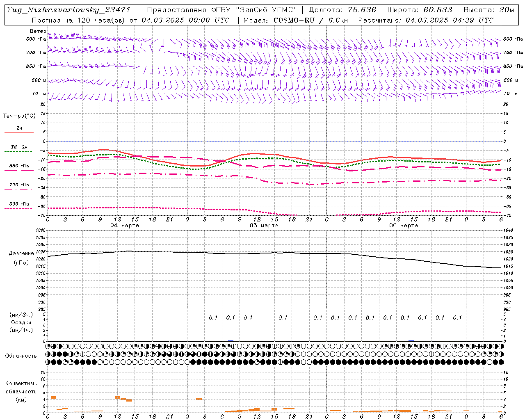The image size is (525, 420).
Task: Click the 04 марта date label
Action: [125, 226]
